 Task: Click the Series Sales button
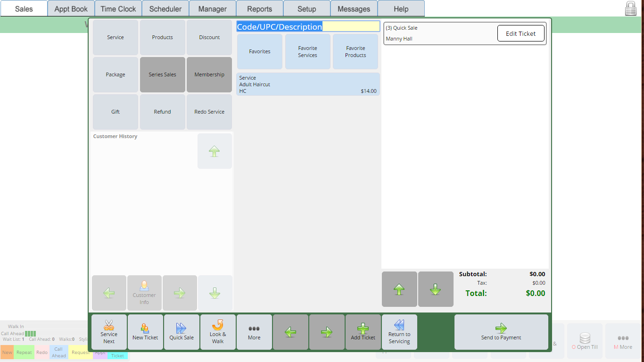pos(163,74)
